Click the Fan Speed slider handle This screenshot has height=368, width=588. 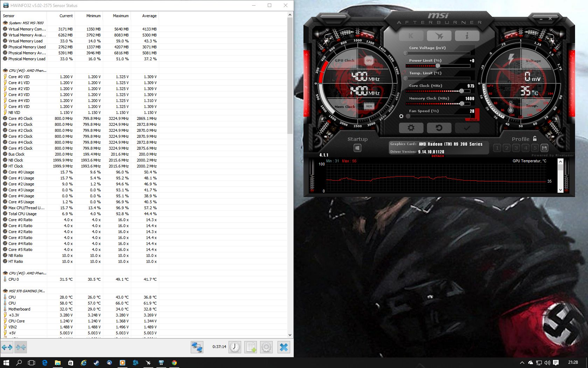pos(408,116)
